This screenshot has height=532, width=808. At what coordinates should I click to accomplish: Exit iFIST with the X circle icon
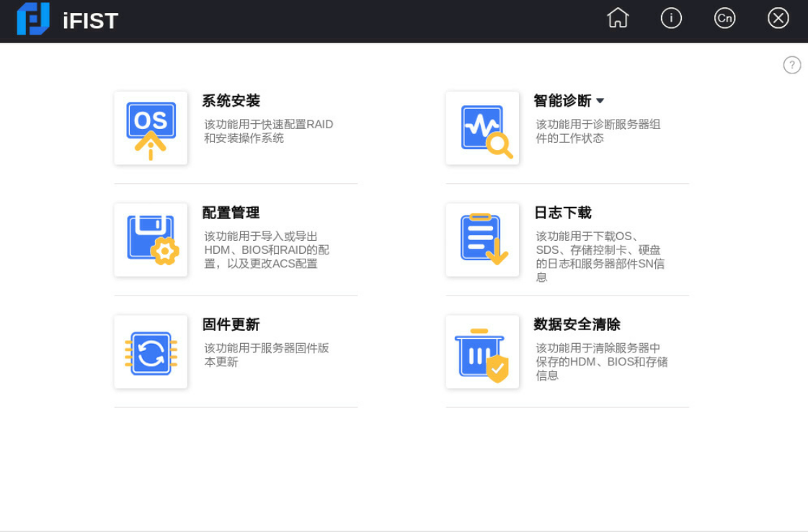(778, 18)
